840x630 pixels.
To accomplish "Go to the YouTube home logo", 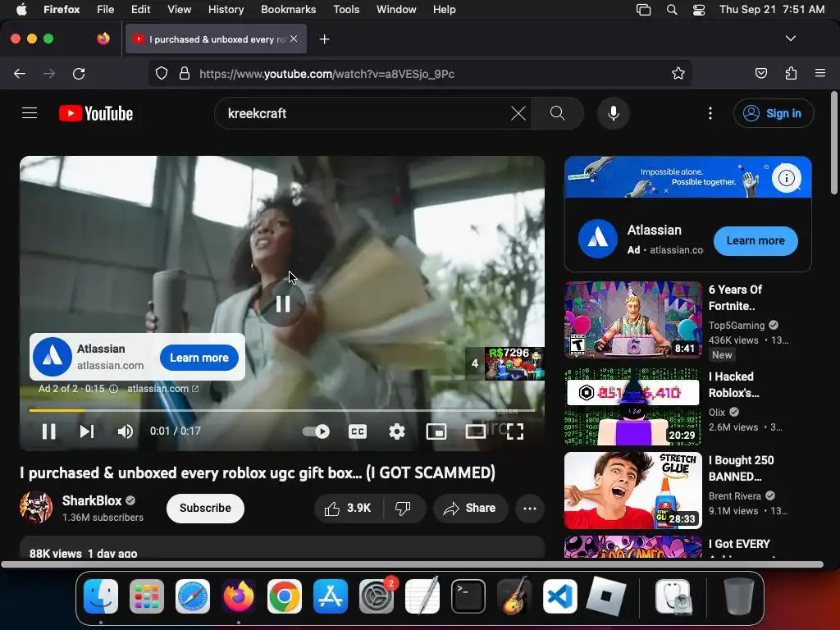I will (96, 113).
